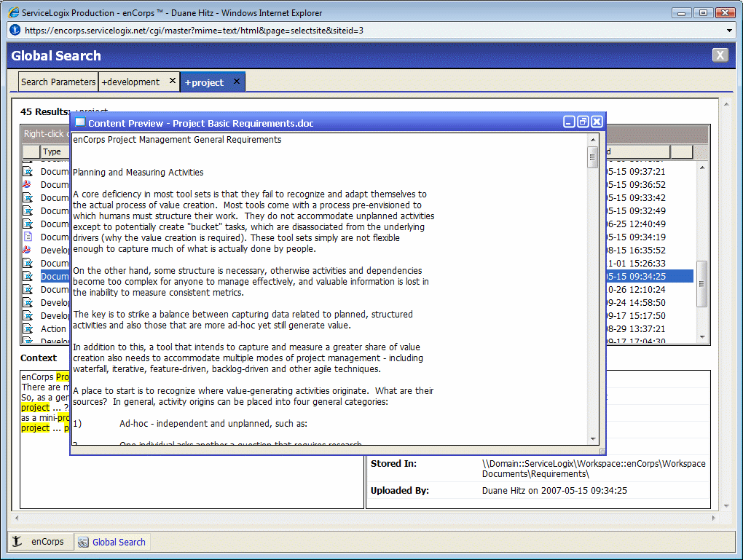Switch to the Search Parameters tab
743x560 pixels.
click(x=58, y=82)
